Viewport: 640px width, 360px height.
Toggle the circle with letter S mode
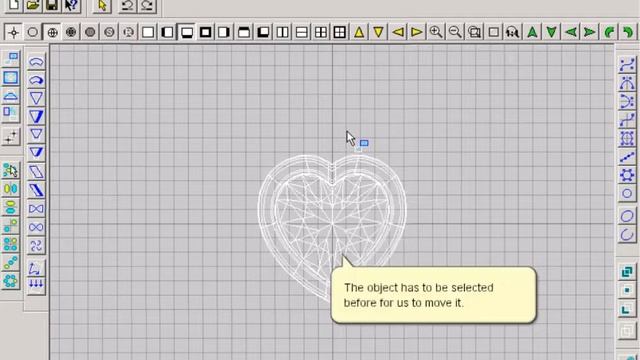(x=109, y=32)
